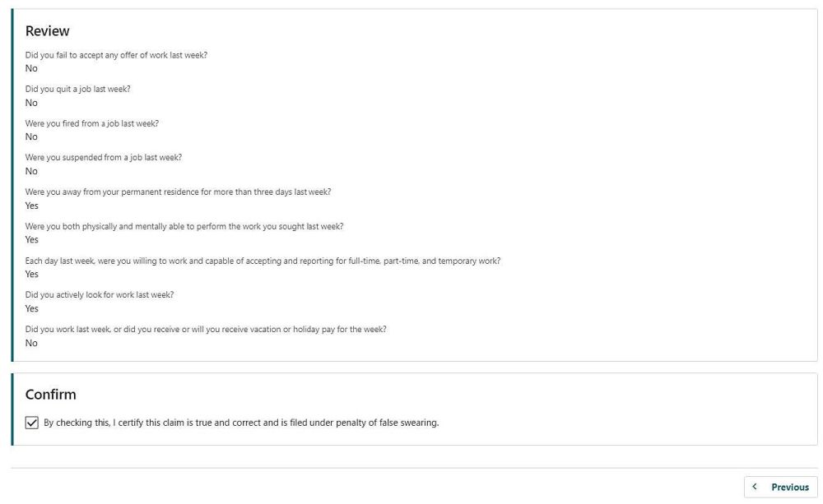Click the Confirm section heading
The image size is (823, 504).
51,395
